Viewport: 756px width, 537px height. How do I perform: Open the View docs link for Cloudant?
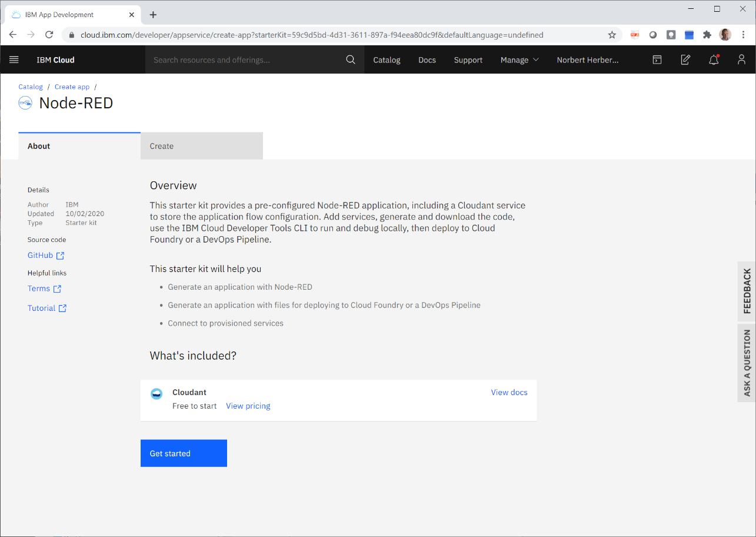click(509, 392)
